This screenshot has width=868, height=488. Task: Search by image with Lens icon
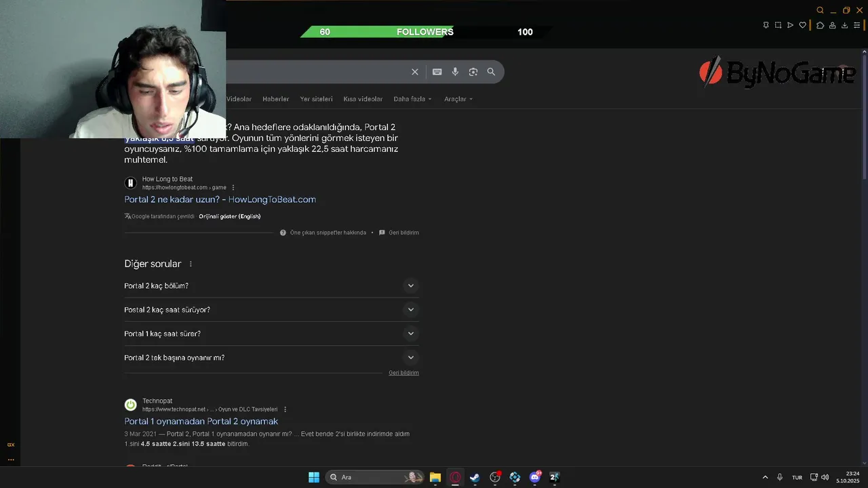(473, 72)
